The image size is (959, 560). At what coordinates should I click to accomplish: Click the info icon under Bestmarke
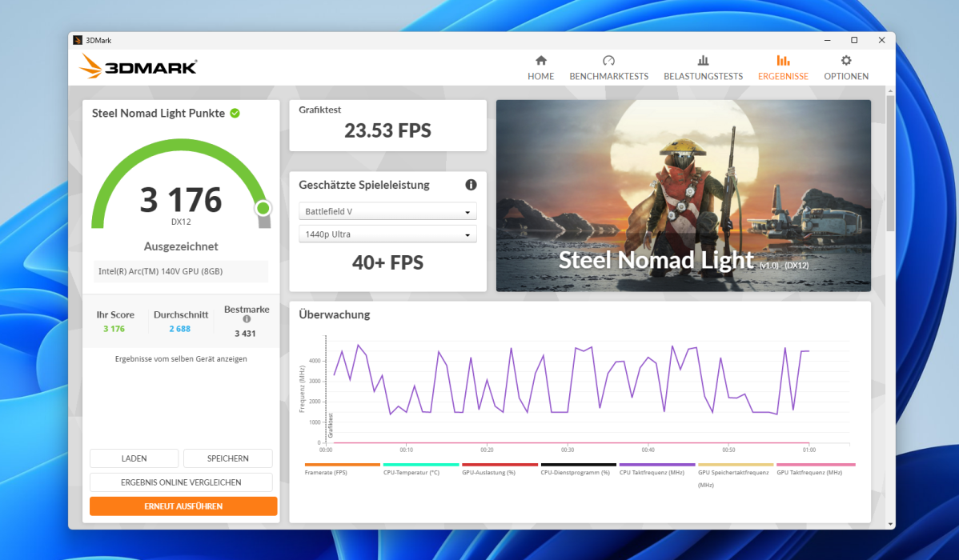tap(247, 319)
